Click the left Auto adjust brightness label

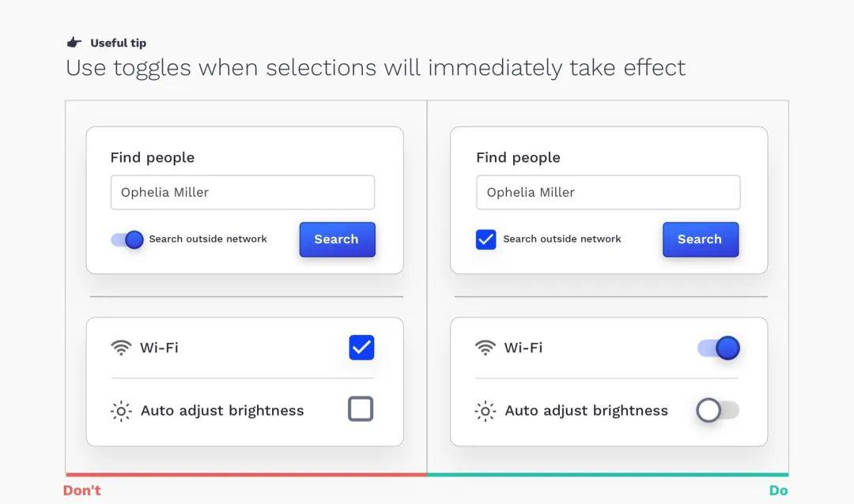point(222,411)
